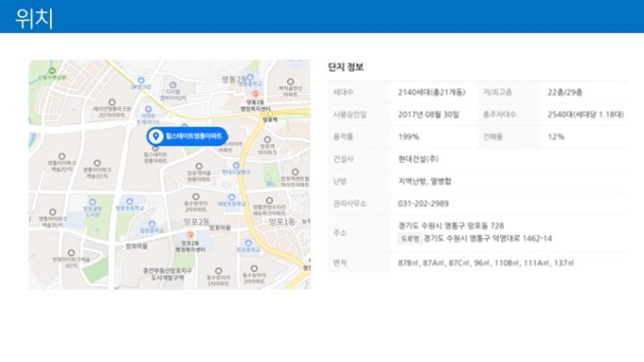Image resolution: width=644 pixels, height=362 pixels.
Task: Click the floor value 22층/29층
Action: click(565, 92)
